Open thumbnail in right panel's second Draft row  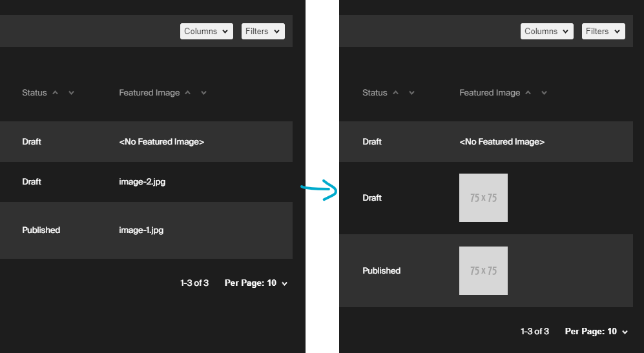483,198
